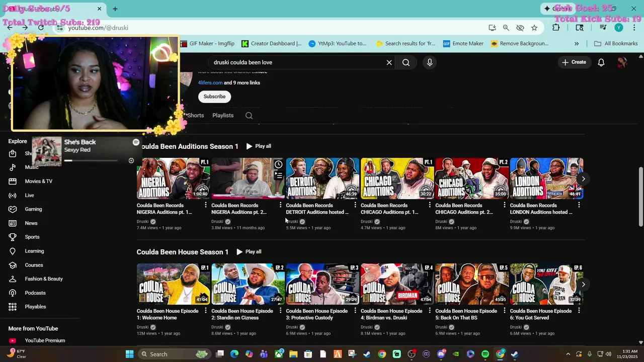
Task: Open options for Episode 4: Birdman vs. Druski
Action: [430, 311]
